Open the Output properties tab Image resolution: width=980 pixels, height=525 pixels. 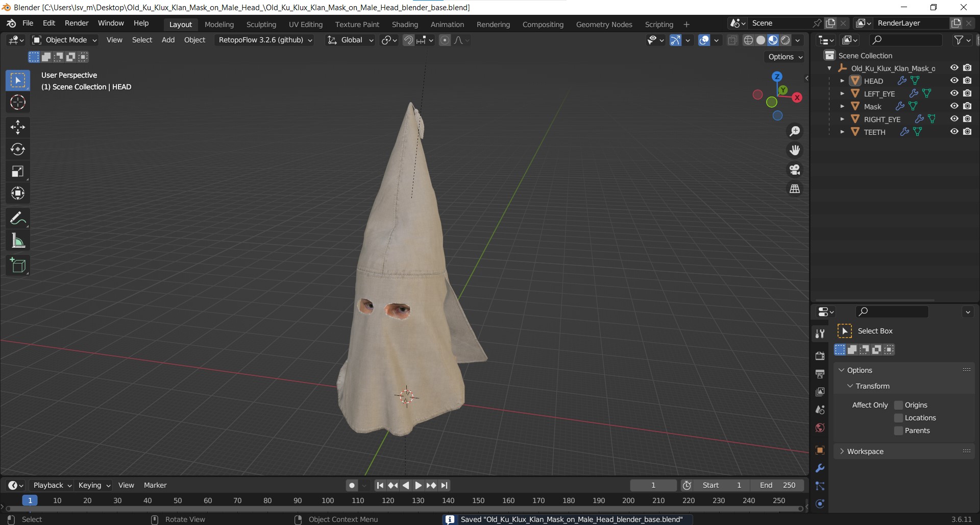pos(820,374)
